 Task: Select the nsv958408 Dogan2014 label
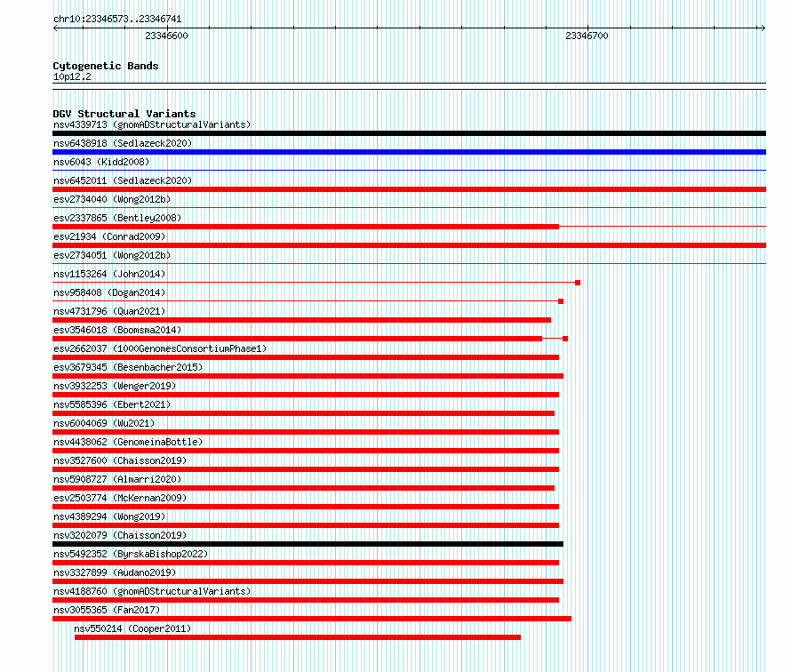click(x=109, y=292)
